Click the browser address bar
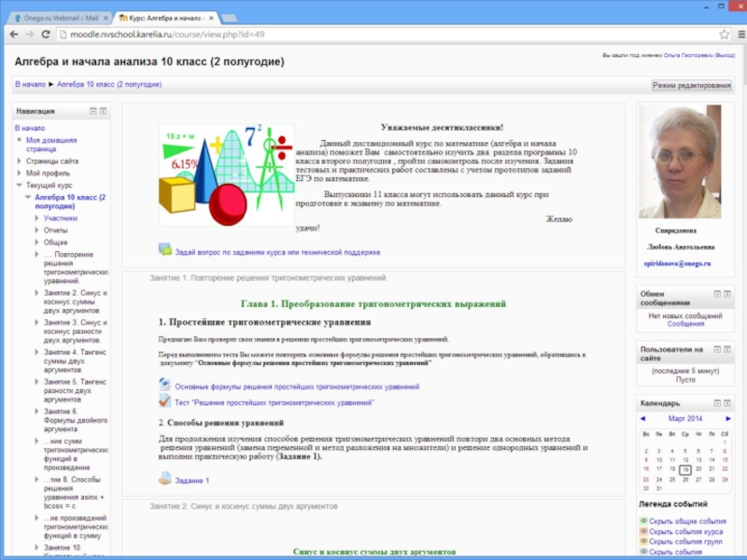 (373, 35)
